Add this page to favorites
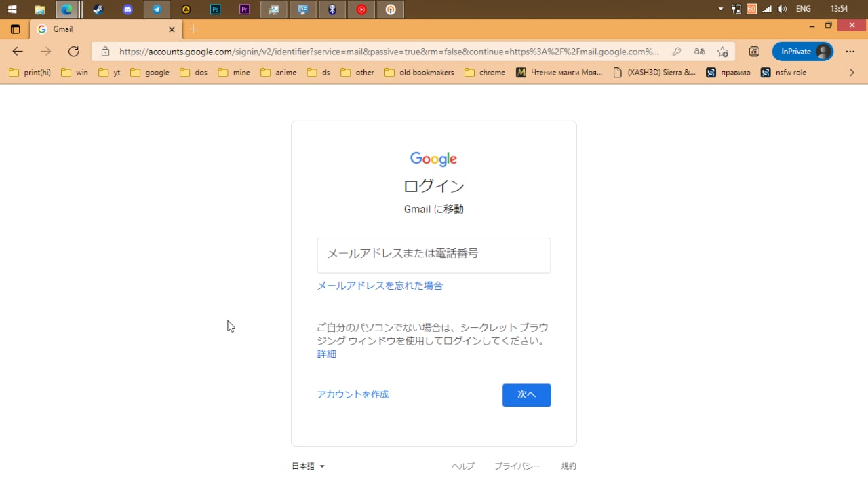The height and width of the screenshot is (488, 868). (x=723, y=52)
